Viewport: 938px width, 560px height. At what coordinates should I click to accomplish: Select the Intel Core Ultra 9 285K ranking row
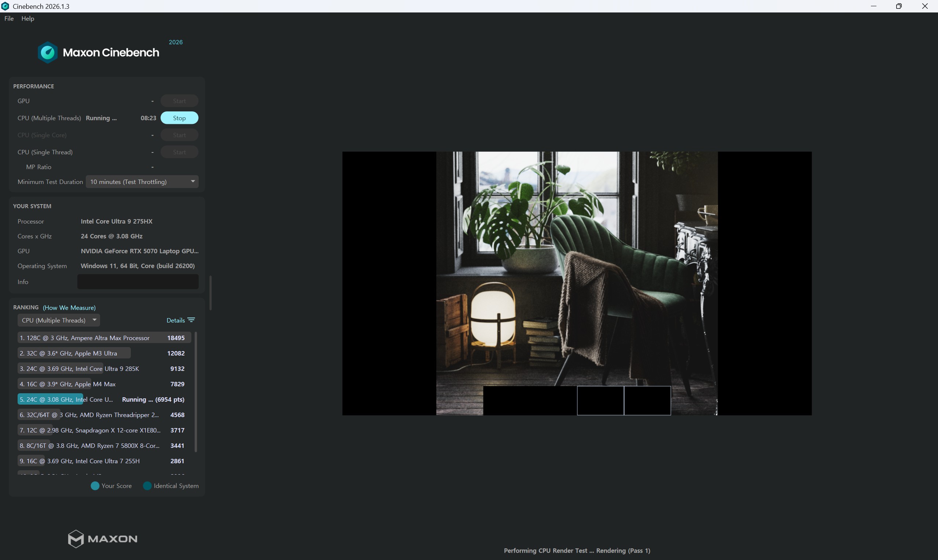click(x=104, y=369)
